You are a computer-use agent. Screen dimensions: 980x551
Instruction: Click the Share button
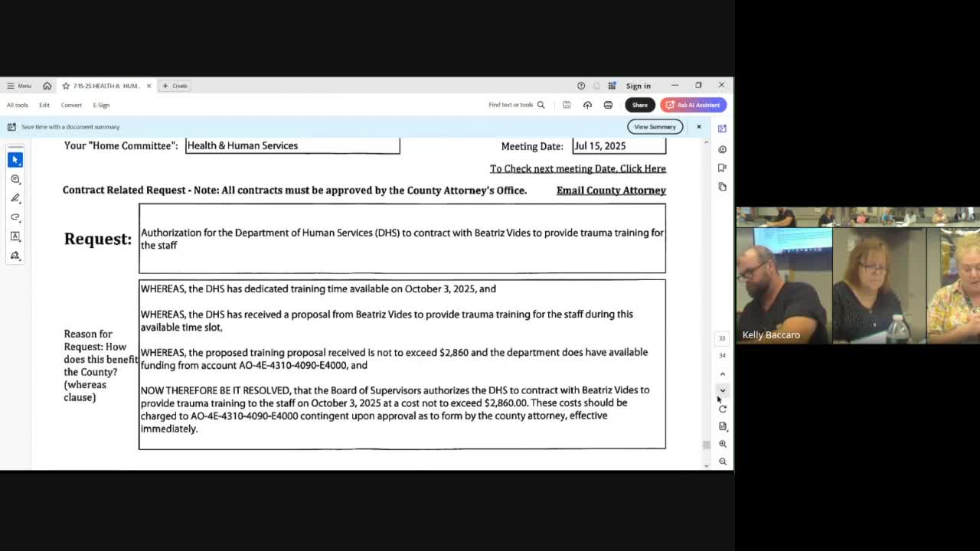click(639, 105)
